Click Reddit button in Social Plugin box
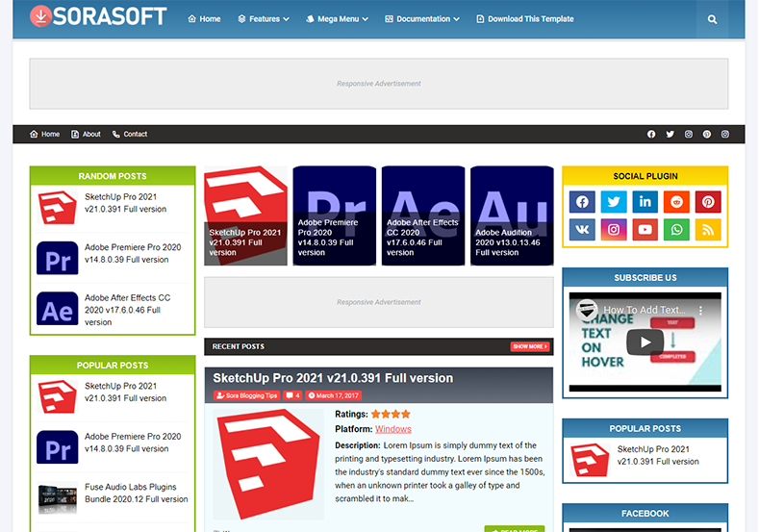The width and height of the screenshot is (759, 532). pos(676,201)
